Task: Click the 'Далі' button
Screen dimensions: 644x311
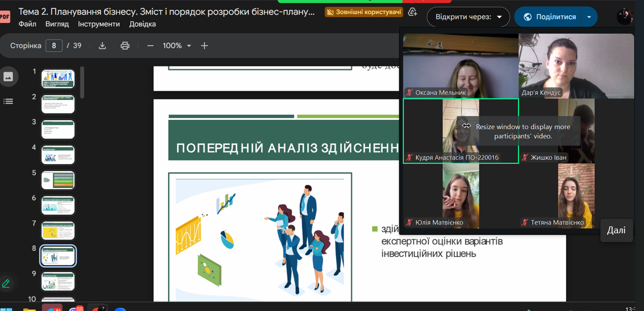Action: pyautogui.click(x=616, y=230)
